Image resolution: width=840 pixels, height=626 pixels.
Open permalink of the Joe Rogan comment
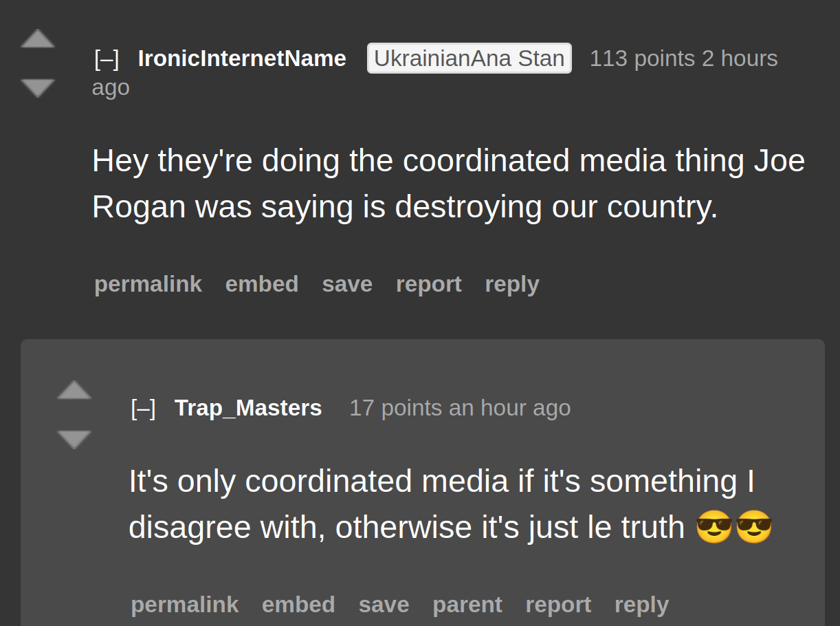point(148,284)
